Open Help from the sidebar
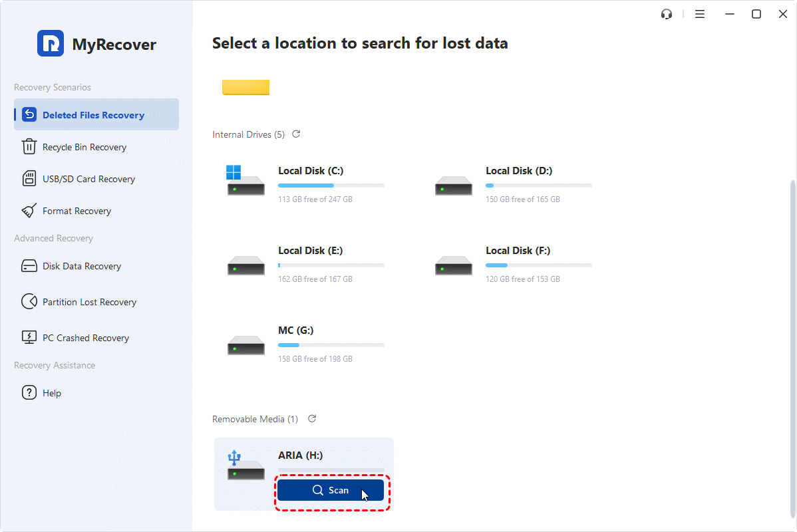797x532 pixels. [x=51, y=393]
